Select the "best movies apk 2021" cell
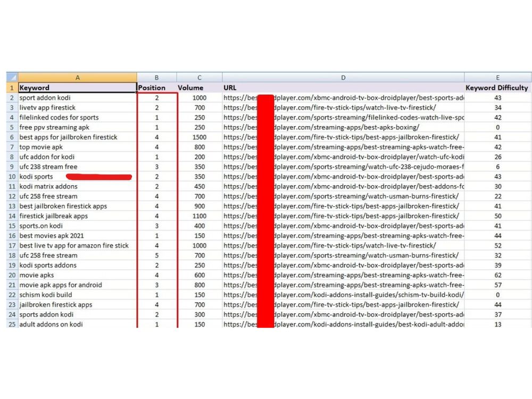The height and width of the screenshot is (399, 532). click(x=77, y=236)
